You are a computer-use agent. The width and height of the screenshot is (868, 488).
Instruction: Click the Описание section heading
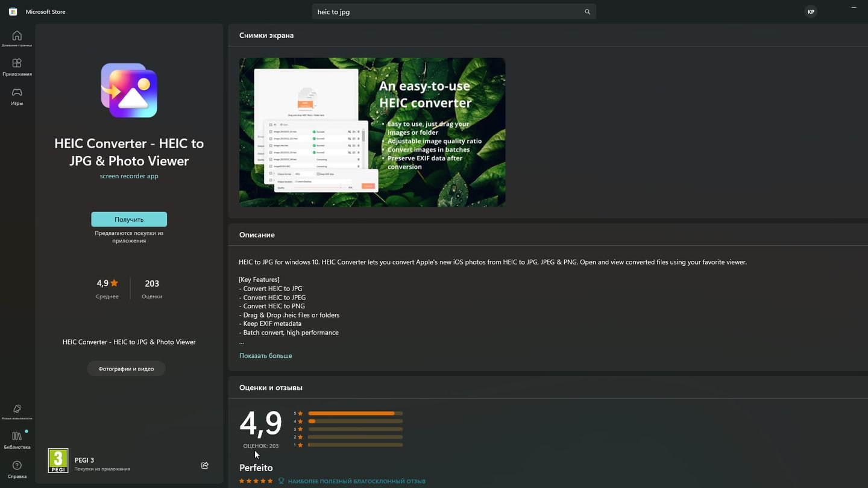point(257,234)
